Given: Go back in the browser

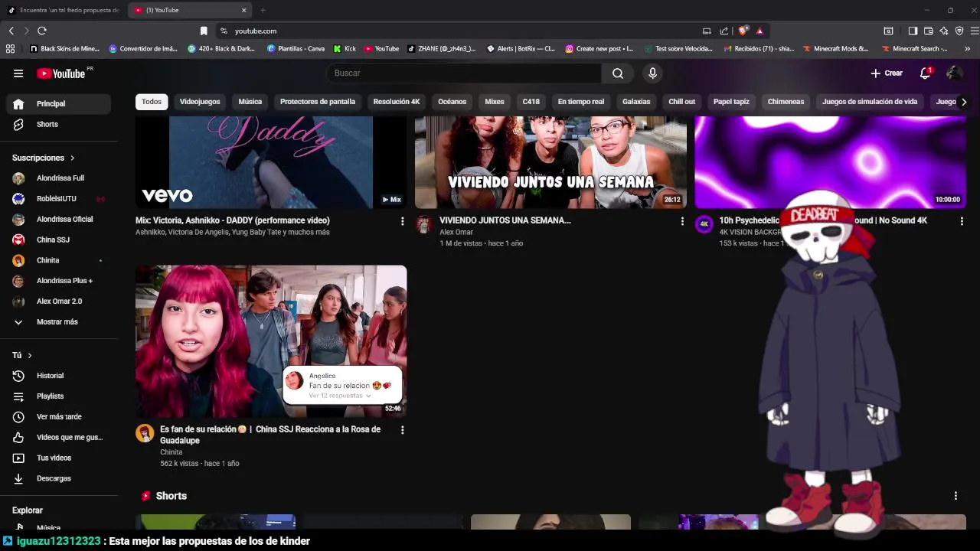Looking at the screenshot, I should point(11,31).
